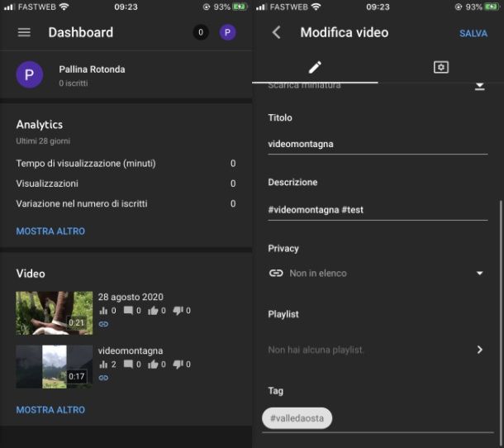504x448 pixels.
Task: Tap the link icon beside Non in elenco
Action: tap(276, 274)
